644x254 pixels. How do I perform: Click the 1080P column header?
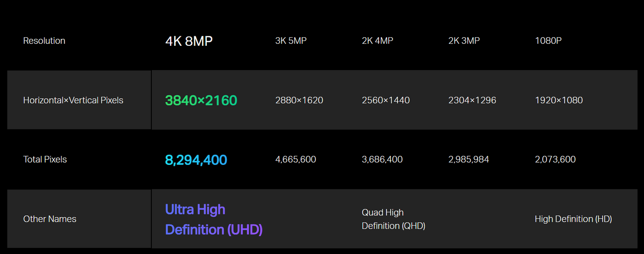click(548, 41)
